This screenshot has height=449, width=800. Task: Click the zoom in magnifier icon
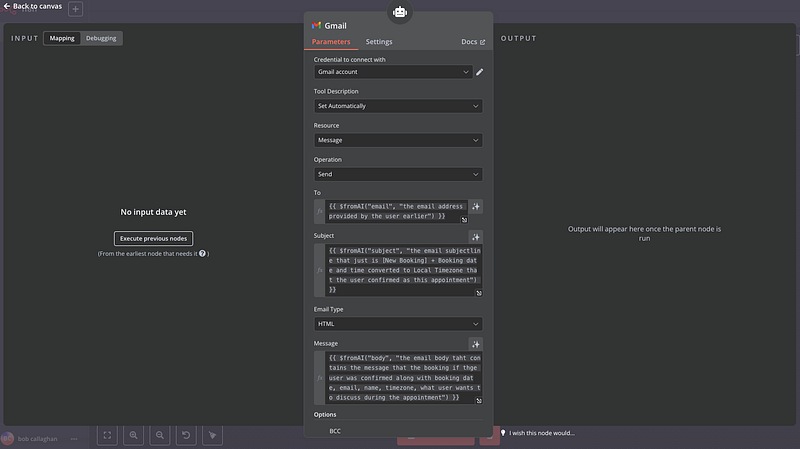(x=133, y=435)
